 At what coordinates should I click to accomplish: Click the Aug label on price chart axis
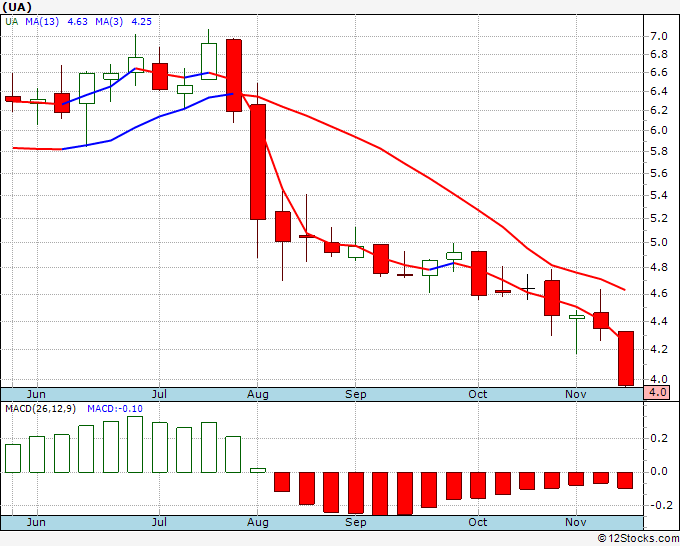(x=258, y=394)
